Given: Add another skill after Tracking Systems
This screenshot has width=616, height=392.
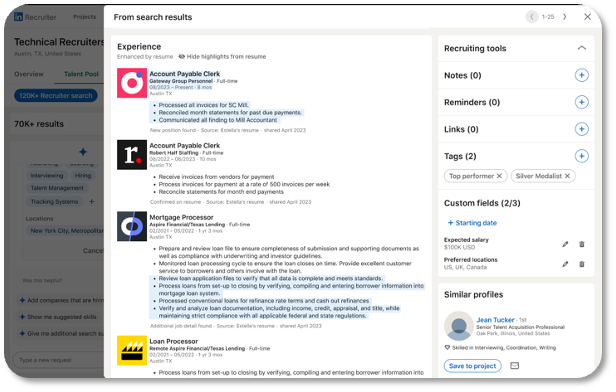Looking at the screenshot, I should pyautogui.click(x=92, y=201).
